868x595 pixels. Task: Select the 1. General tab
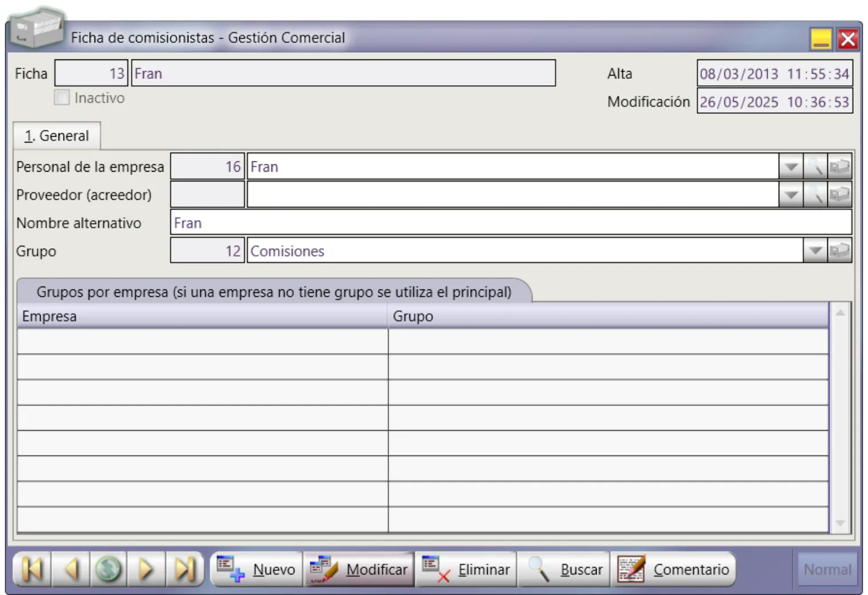[57, 136]
